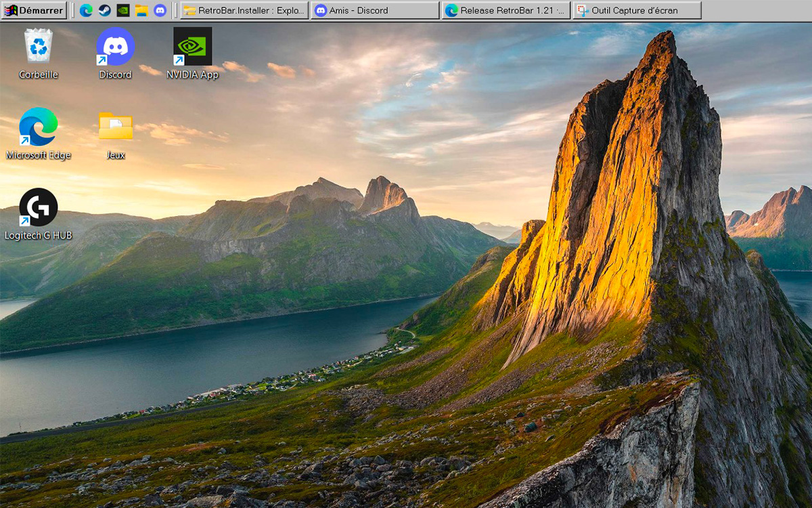Open the Outil Capture d'écran window
The height and width of the screenshot is (508, 812).
pyautogui.click(x=636, y=9)
